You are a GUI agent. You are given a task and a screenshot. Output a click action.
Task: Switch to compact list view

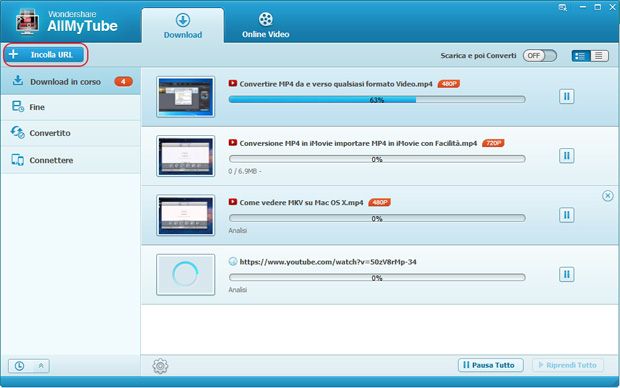click(599, 56)
